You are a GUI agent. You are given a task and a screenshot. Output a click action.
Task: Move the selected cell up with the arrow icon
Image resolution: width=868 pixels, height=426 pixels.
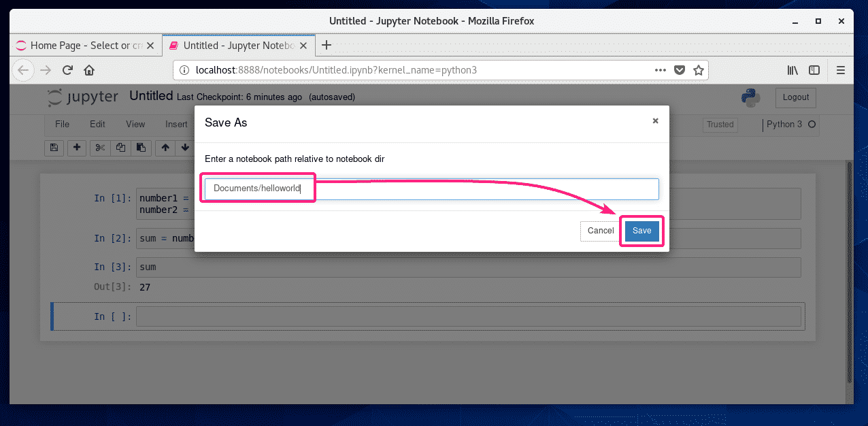click(x=164, y=148)
